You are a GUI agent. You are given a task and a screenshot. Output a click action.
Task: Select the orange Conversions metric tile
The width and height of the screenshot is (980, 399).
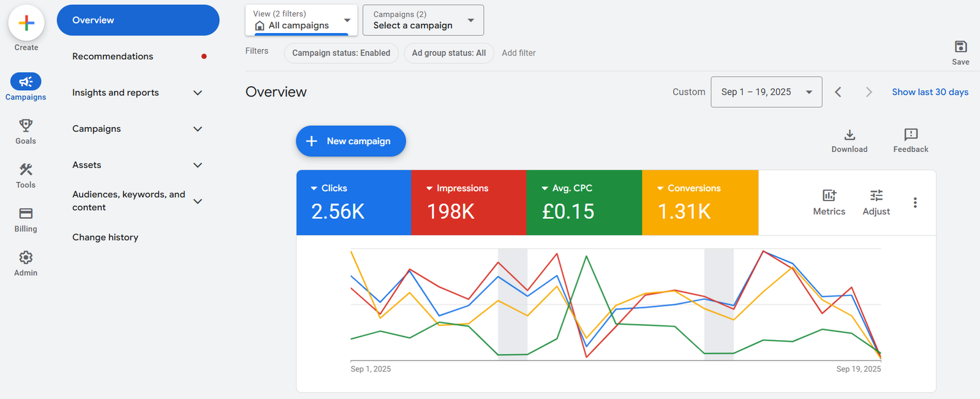point(699,203)
